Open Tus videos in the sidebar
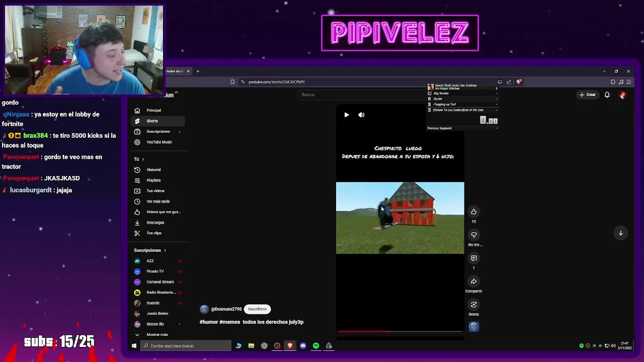This screenshot has height=362, width=644. (x=158, y=191)
